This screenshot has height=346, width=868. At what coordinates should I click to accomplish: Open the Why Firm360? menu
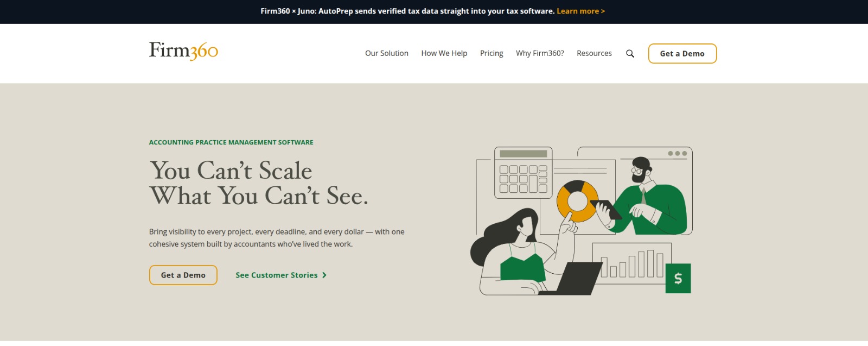click(540, 53)
